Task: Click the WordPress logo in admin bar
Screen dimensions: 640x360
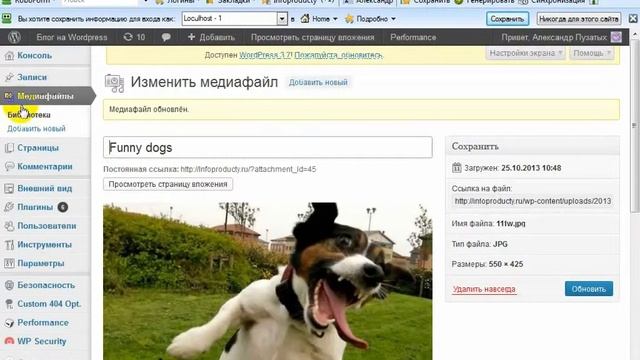Action: [x=14, y=37]
